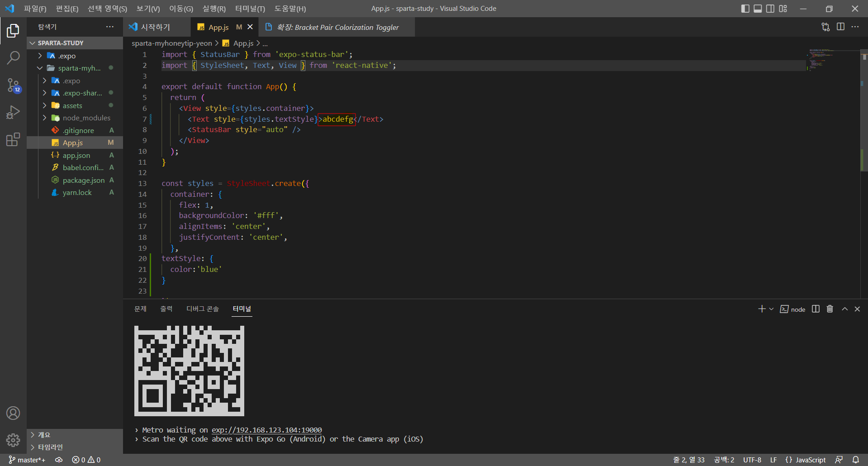Select the 터미널 panel tab
This screenshot has width=868, height=466.
(x=242, y=309)
